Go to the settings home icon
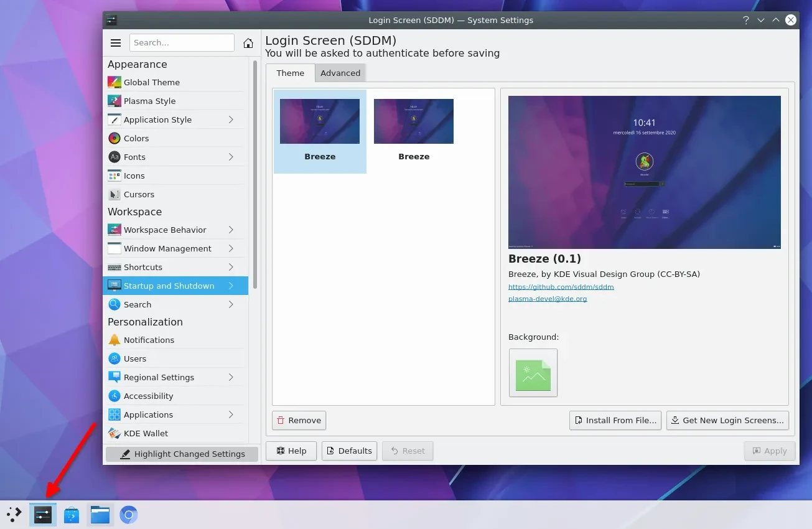Image resolution: width=812 pixels, height=529 pixels. click(x=248, y=43)
